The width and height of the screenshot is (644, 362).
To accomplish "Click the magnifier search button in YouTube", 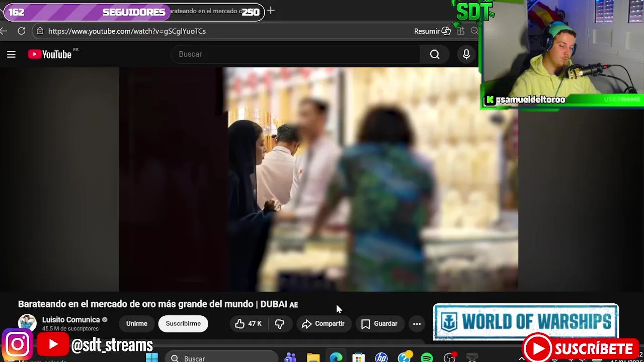I will pyautogui.click(x=435, y=54).
